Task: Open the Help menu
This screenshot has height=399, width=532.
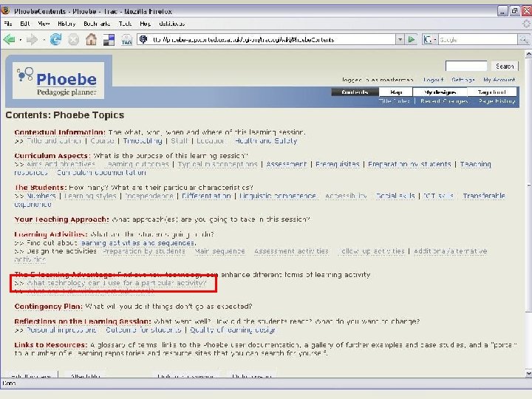Action: tap(146, 24)
